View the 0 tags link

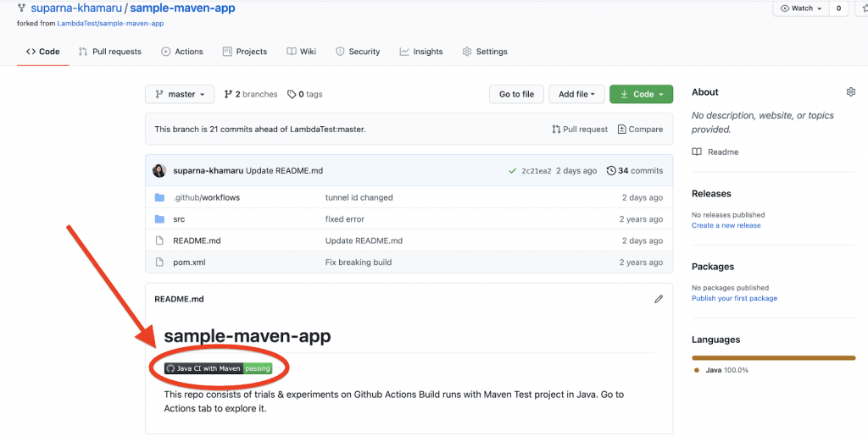click(x=305, y=94)
